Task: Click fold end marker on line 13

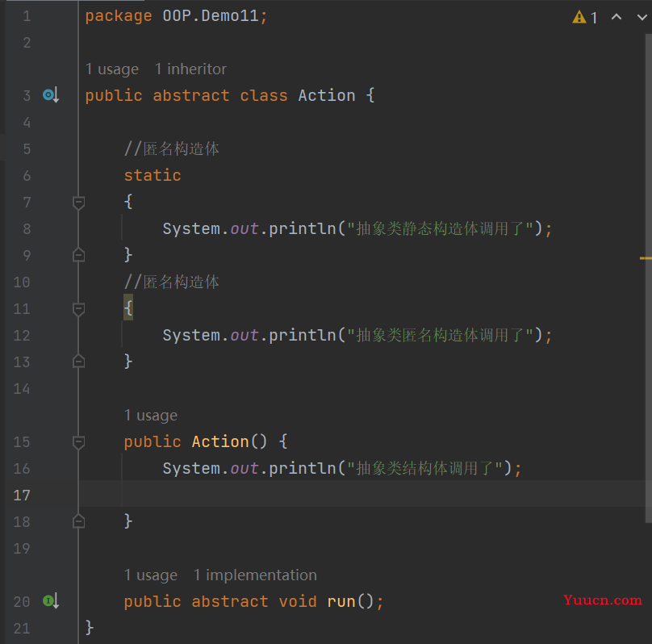Action: (78, 362)
